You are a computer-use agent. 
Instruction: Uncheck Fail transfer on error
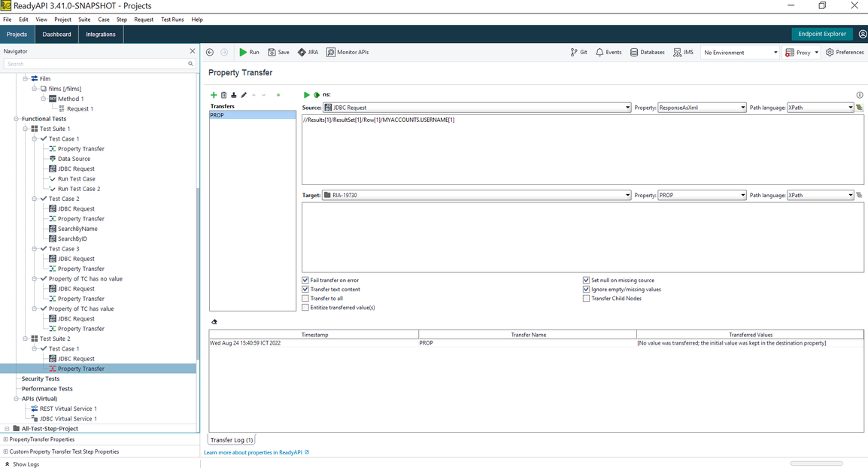[x=305, y=280]
